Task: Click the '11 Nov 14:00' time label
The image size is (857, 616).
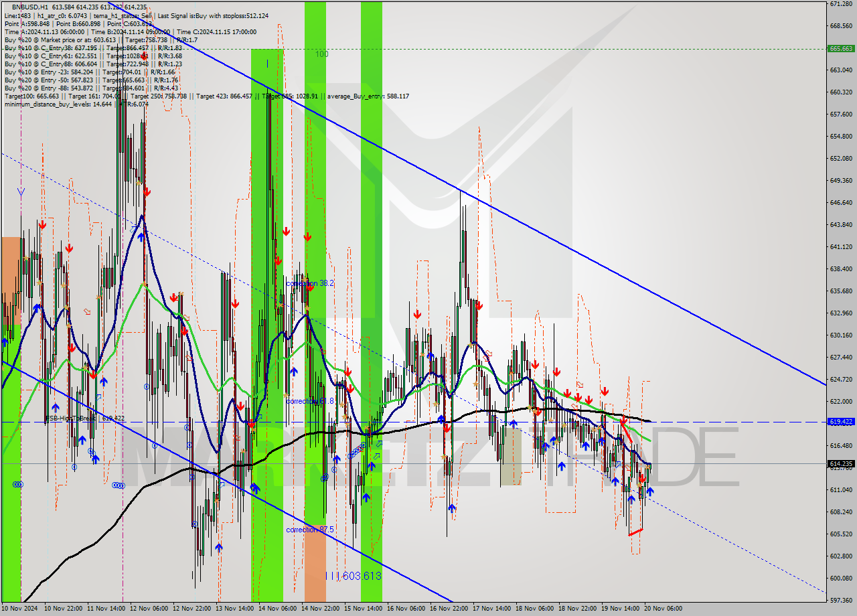Action: (x=106, y=609)
